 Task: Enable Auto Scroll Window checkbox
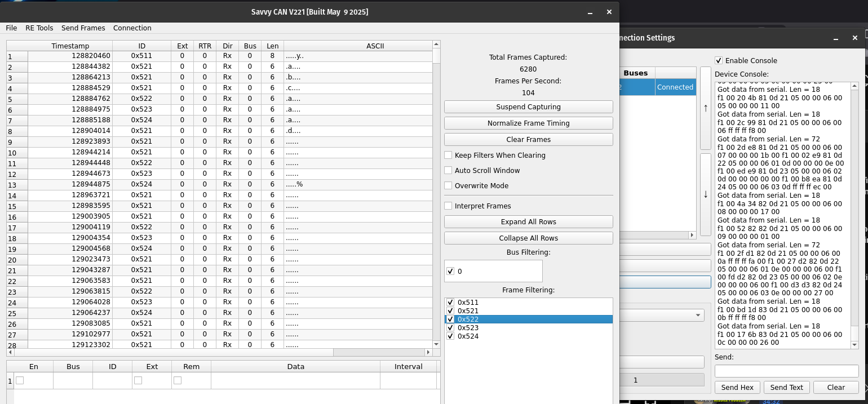point(448,170)
